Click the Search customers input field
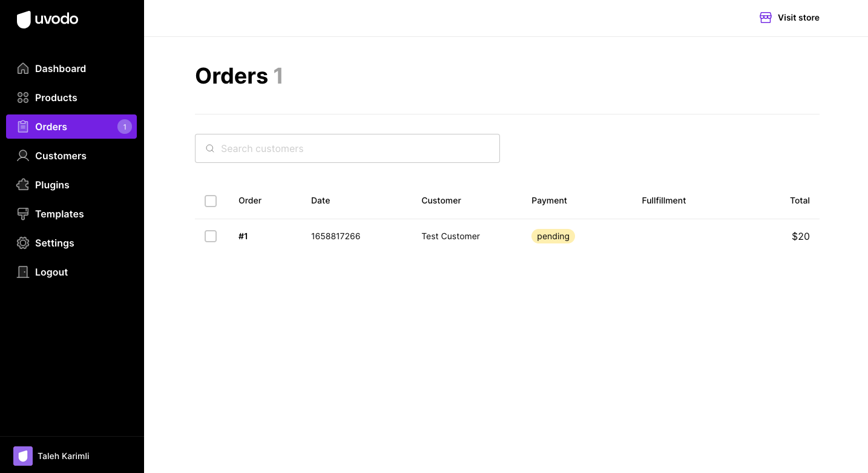 347,148
